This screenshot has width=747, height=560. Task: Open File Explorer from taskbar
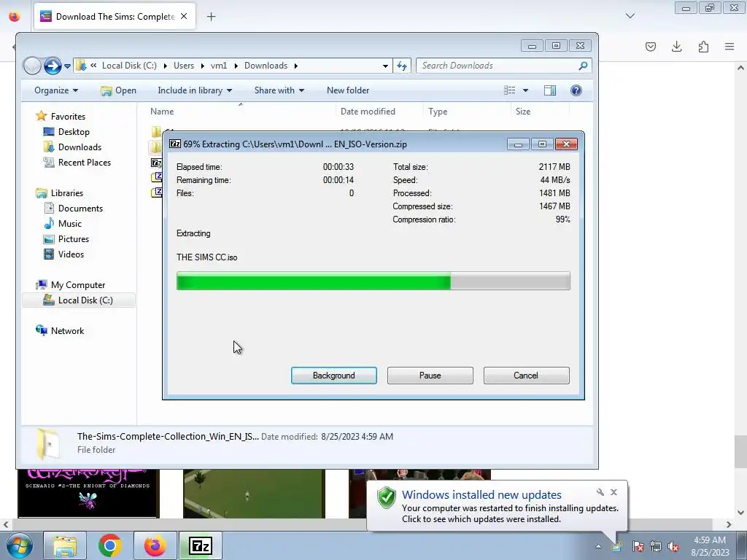[x=65, y=545]
